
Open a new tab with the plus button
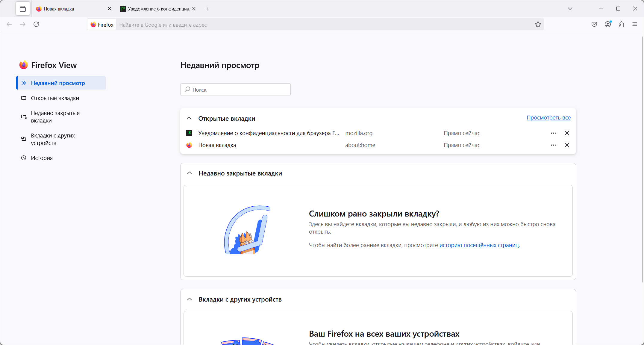click(x=208, y=9)
